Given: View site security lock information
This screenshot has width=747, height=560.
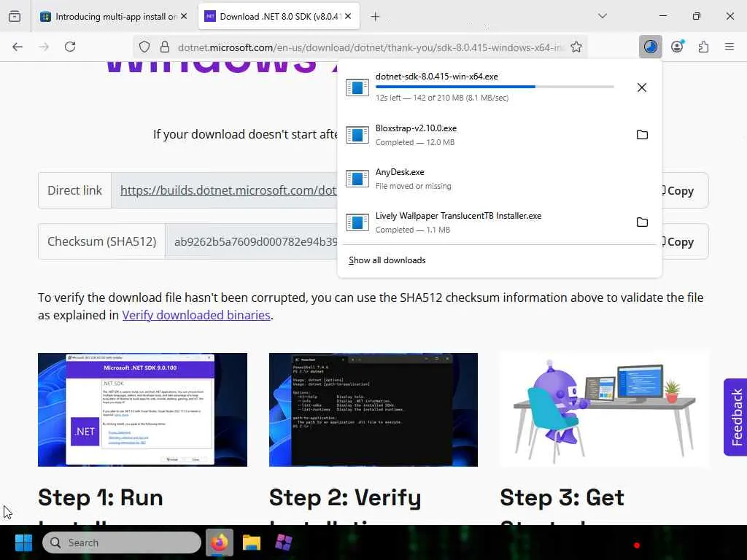Looking at the screenshot, I should [x=165, y=47].
